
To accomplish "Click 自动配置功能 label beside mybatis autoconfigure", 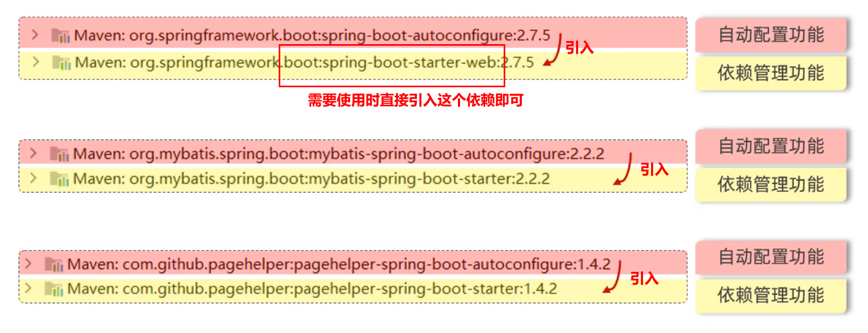I will pyautogui.click(x=771, y=146).
